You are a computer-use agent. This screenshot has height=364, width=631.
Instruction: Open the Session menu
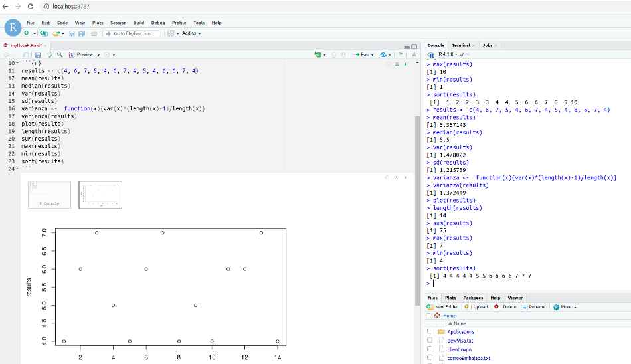(118, 23)
